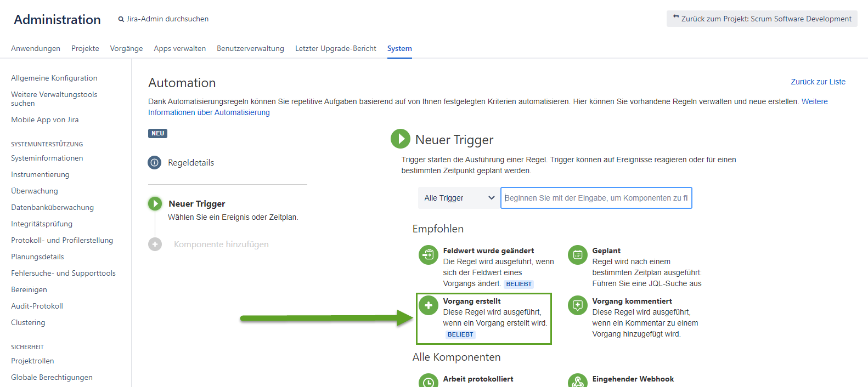
Task: Switch to the System tab
Action: [399, 48]
